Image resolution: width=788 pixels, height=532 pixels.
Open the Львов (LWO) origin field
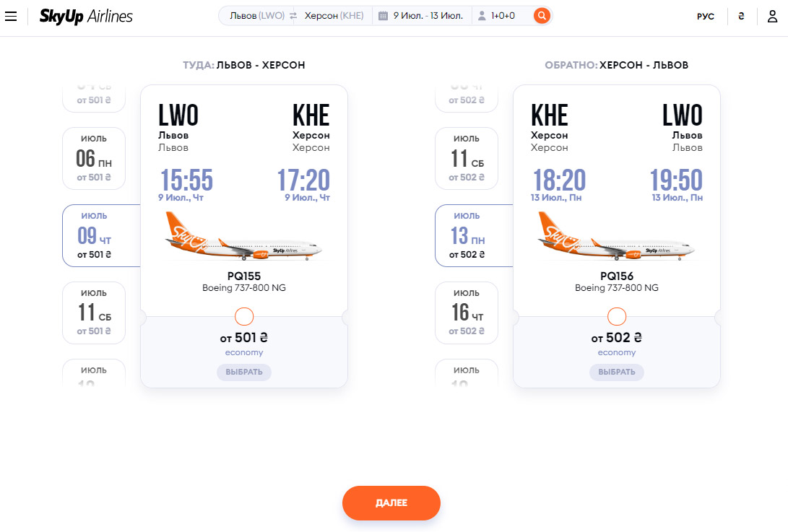coord(257,16)
